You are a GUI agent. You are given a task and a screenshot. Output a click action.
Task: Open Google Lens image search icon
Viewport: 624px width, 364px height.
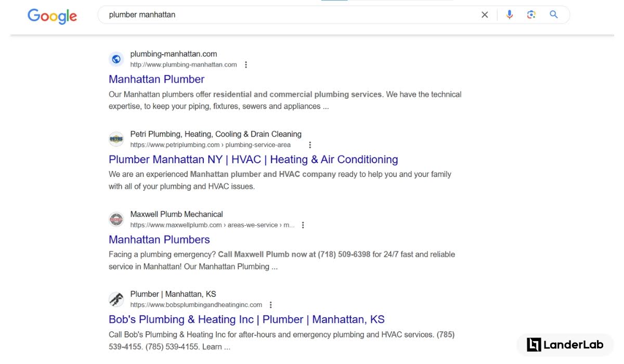point(531,15)
